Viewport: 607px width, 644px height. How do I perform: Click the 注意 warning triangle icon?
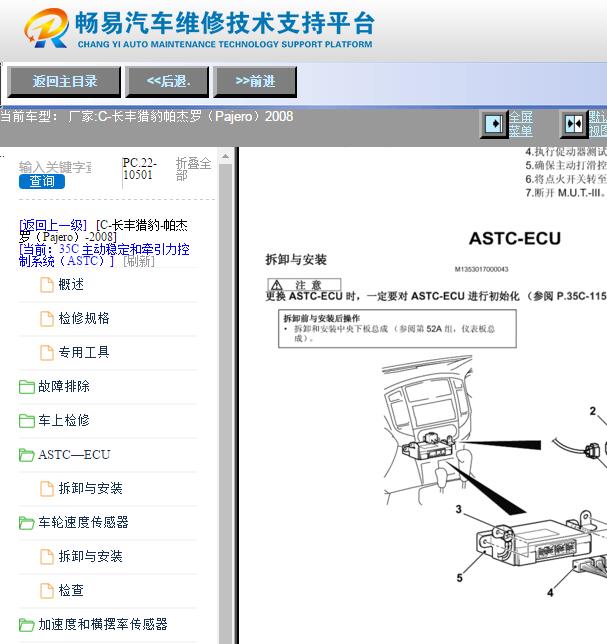(276, 285)
